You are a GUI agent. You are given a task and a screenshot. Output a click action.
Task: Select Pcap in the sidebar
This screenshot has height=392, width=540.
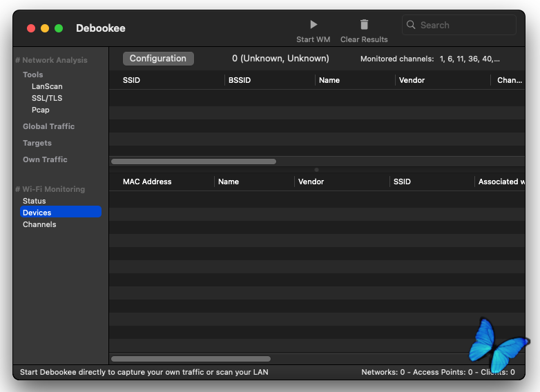[x=41, y=110]
